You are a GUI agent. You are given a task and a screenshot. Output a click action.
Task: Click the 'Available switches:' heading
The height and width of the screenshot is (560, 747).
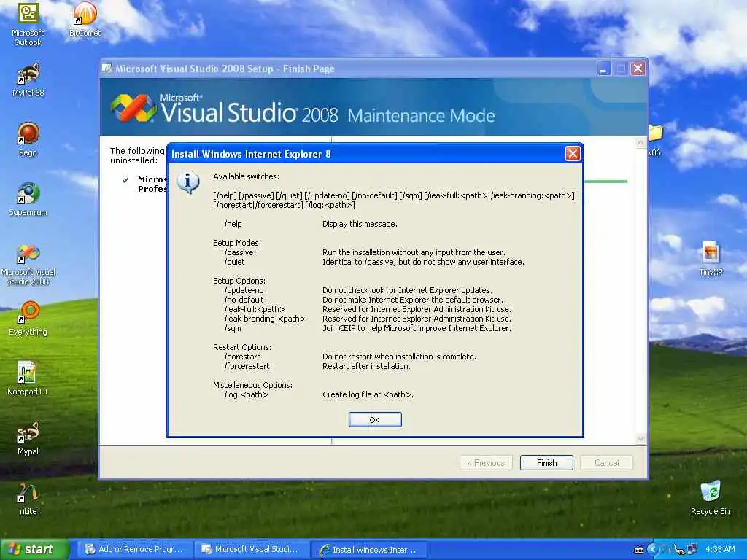pyautogui.click(x=247, y=176)
